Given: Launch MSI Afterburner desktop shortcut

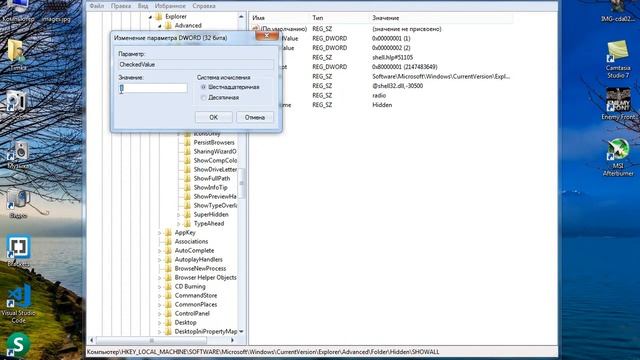Looking at the screenshot, I should (x=618, y=149).
